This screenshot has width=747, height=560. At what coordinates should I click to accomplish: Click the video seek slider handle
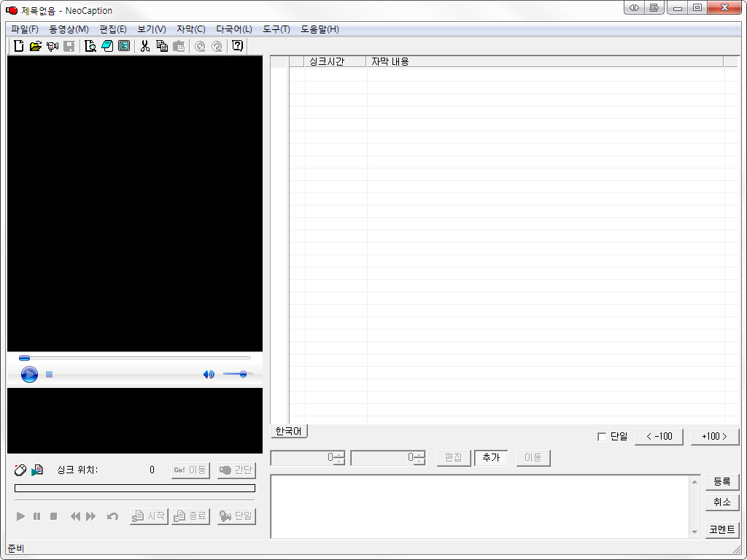point(24,357)
